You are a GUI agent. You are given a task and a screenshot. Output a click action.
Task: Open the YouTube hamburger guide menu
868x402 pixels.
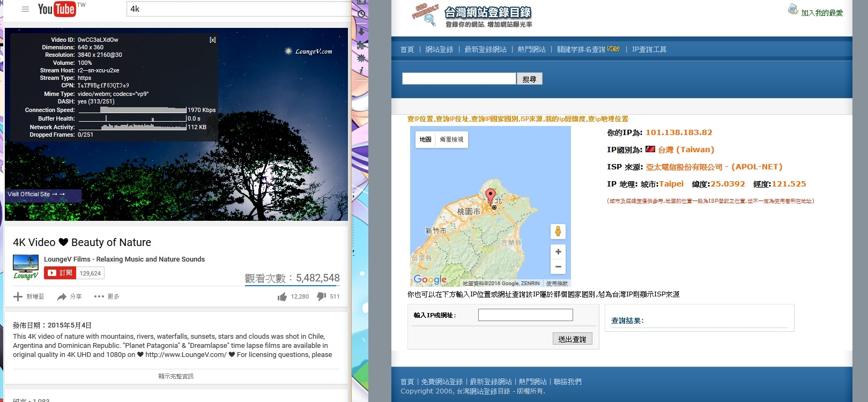[25, 9]
